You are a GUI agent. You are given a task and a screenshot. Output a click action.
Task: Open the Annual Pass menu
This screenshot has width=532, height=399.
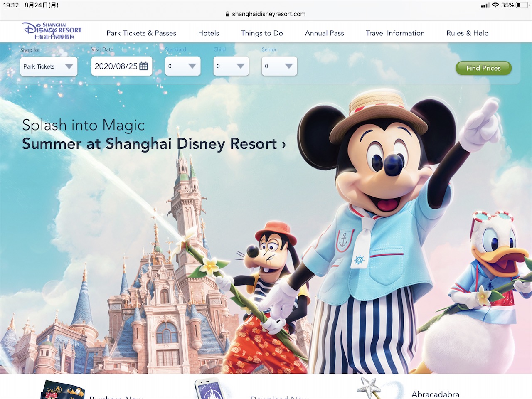pyautogui.click(x=325, y=33)
